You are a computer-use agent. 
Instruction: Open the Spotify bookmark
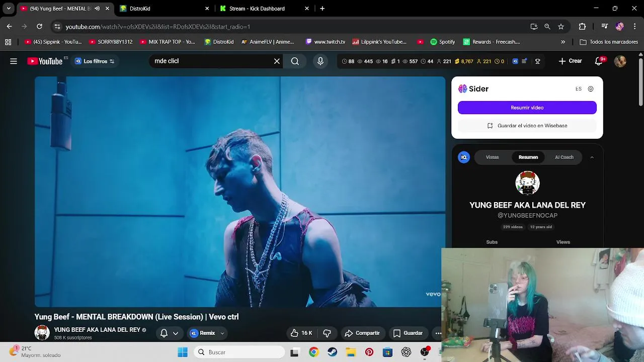(443, 42)
